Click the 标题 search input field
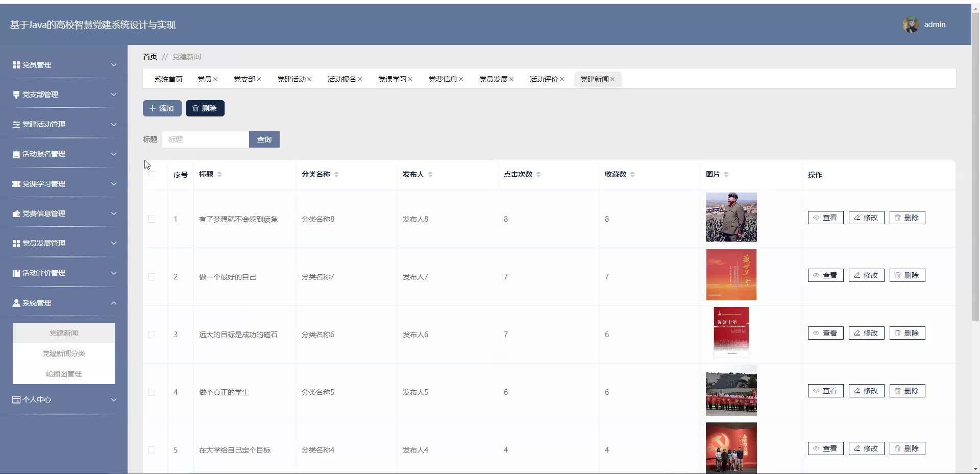Viewport: 980px width, 474px height. click(x=205, y=139)
